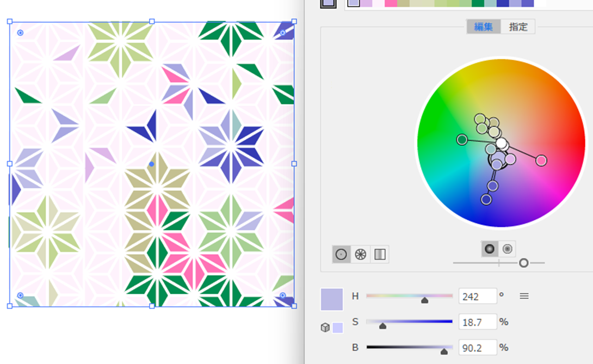The width and height of the screenshot is (593, 364).
Task: Switch to the 編集 tab
Action: point(483,27)
